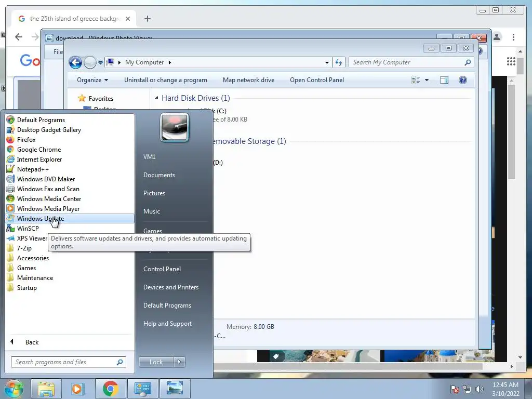
Task: Open the address bar history dropdown
Action: [327, 62]
